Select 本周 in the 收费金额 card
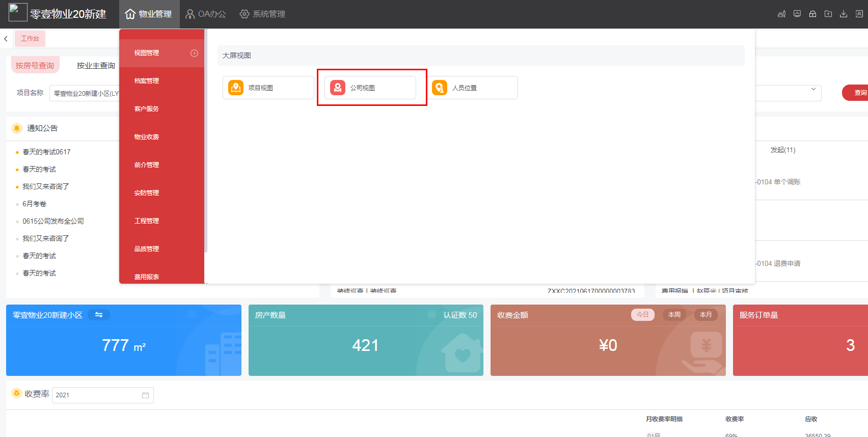The width and height of the screenshot is (868, 437). pyautogui.click(x=674, y=315)
